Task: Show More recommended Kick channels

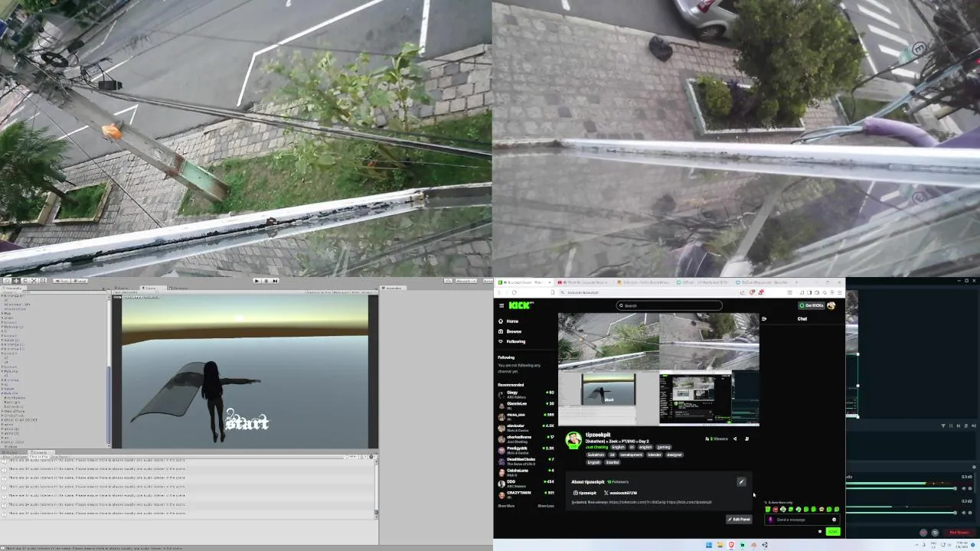Action: pyautogui.click(x=506, y=506)
